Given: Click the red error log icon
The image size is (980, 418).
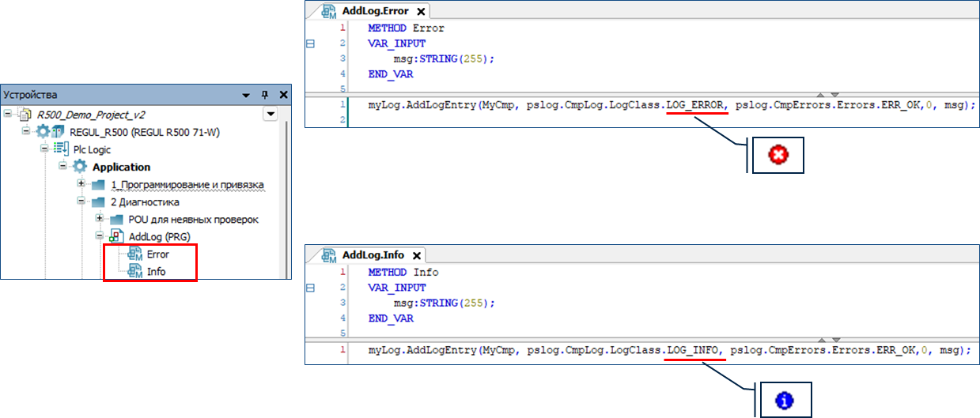Looking at the screenshot, I should [778, 156].
